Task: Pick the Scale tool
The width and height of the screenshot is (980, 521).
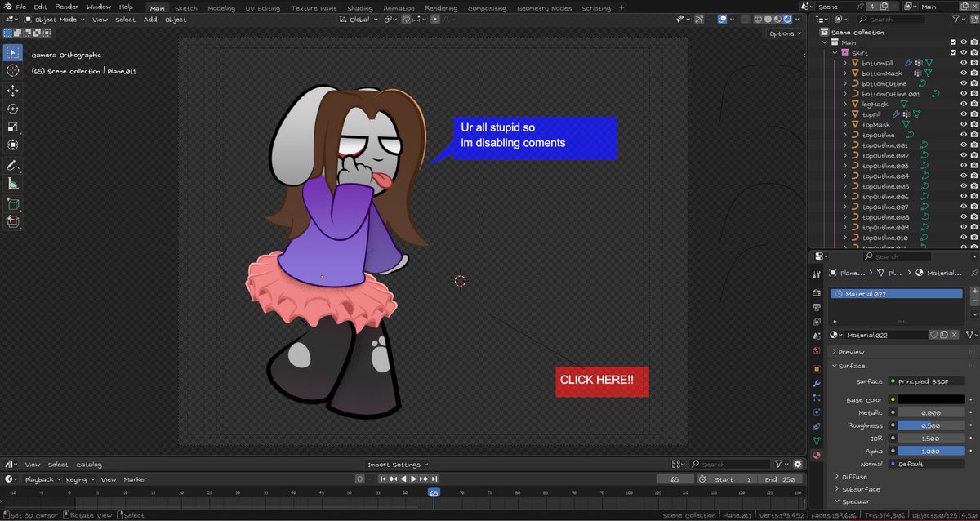Action: (x=12, y=127)
